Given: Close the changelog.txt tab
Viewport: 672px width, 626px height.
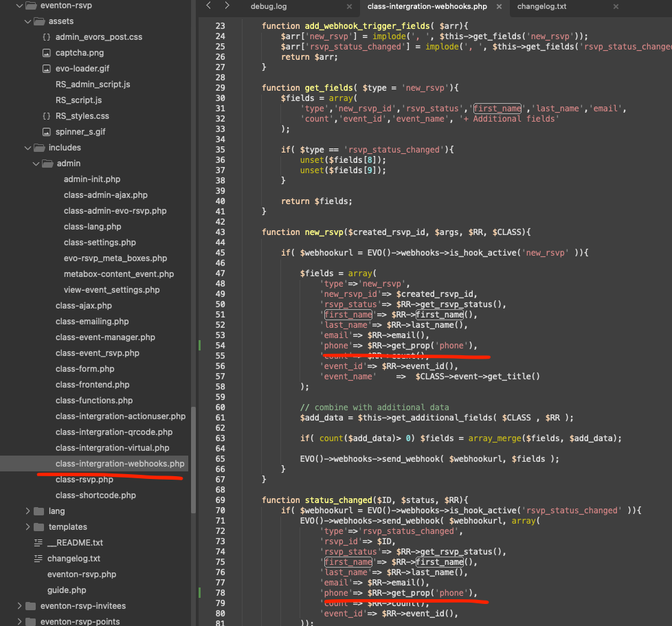Looking at the screenshot, I should coord(616,7).
